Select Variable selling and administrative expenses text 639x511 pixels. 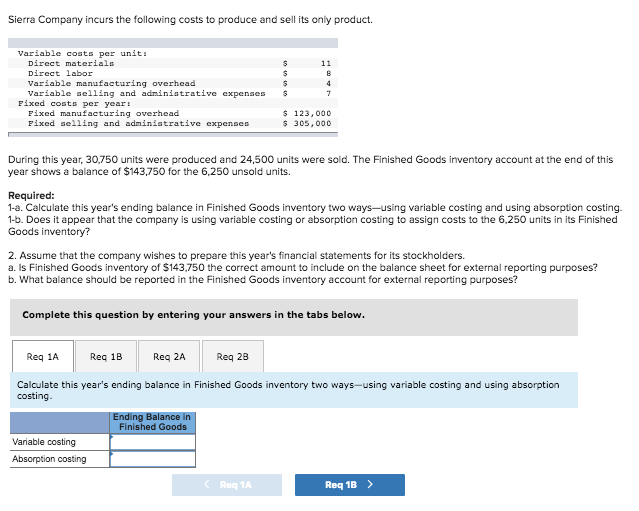coord(147,93)
